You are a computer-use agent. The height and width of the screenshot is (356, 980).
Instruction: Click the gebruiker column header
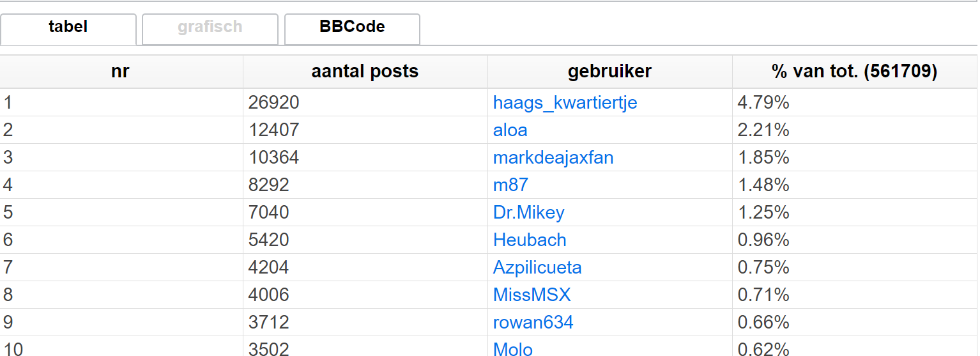pyautogui.click(x=609, y=72)
